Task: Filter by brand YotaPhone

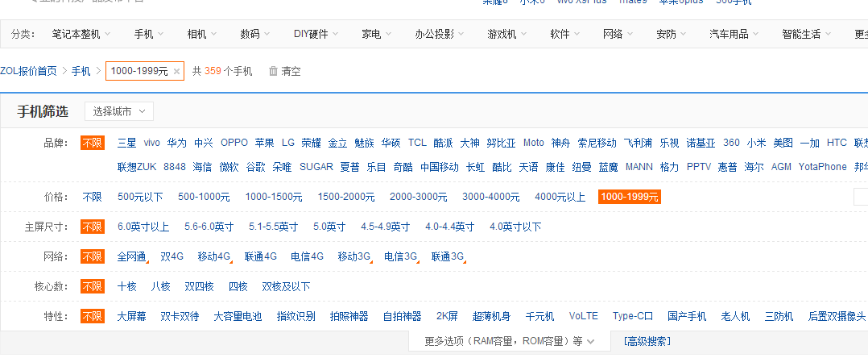Action: click(x=823, y=167)
